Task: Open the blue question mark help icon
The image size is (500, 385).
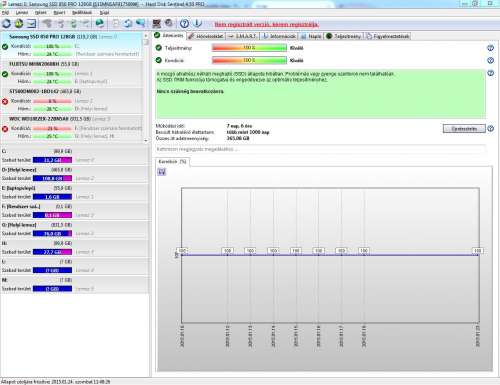Action: [x=184, y=23]
